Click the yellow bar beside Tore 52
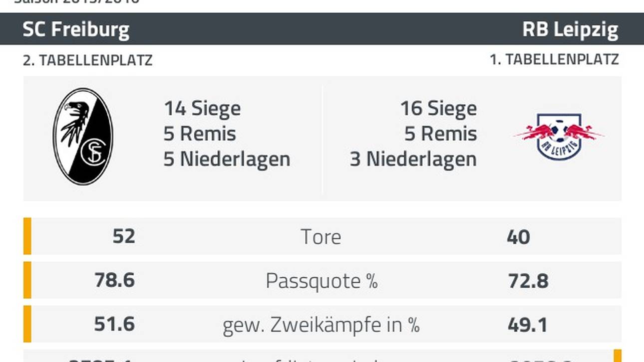This screenshot has width=644, height=362. pyautogui.click(x=27, y=236)
